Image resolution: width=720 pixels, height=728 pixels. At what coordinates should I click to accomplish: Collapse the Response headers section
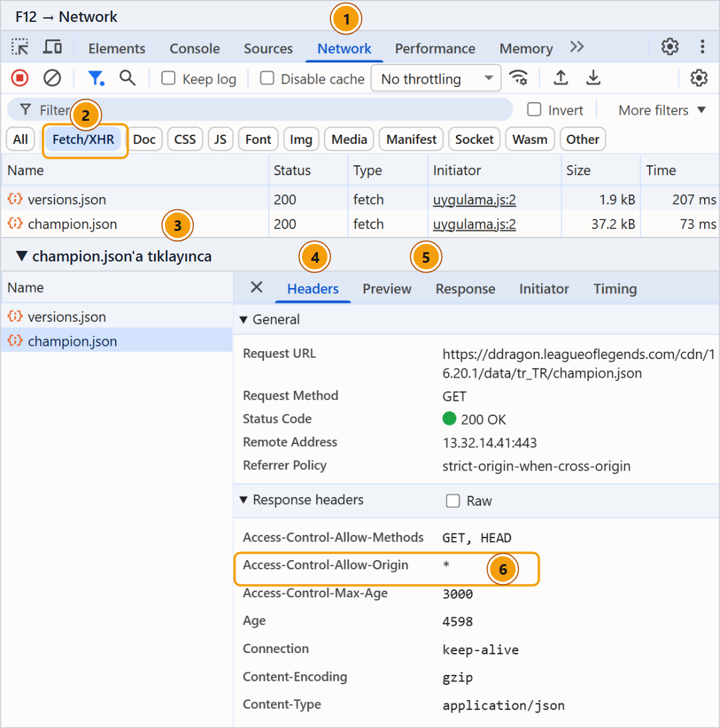pos(244,500)
